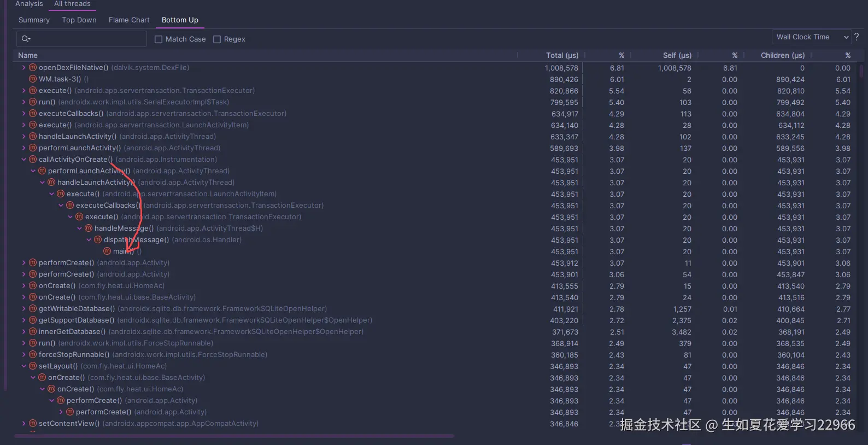Click method icon of forceStopRunnable() row
The height and width of the screenshot is (445, 868).
[x=33, y=355]
